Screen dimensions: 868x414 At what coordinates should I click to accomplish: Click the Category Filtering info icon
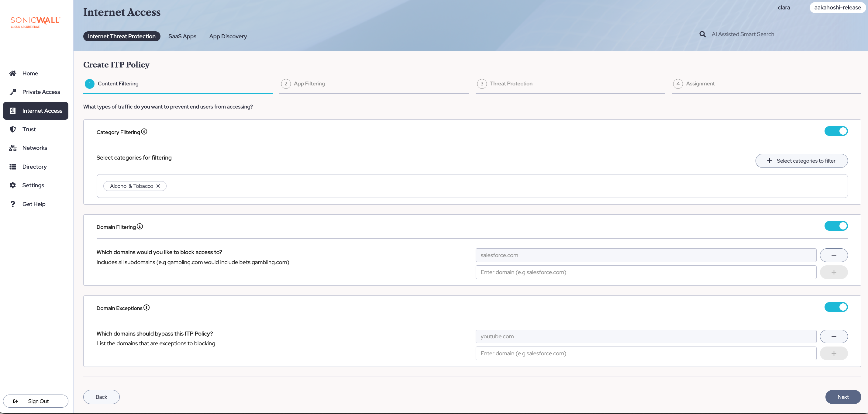pos(144,132)
